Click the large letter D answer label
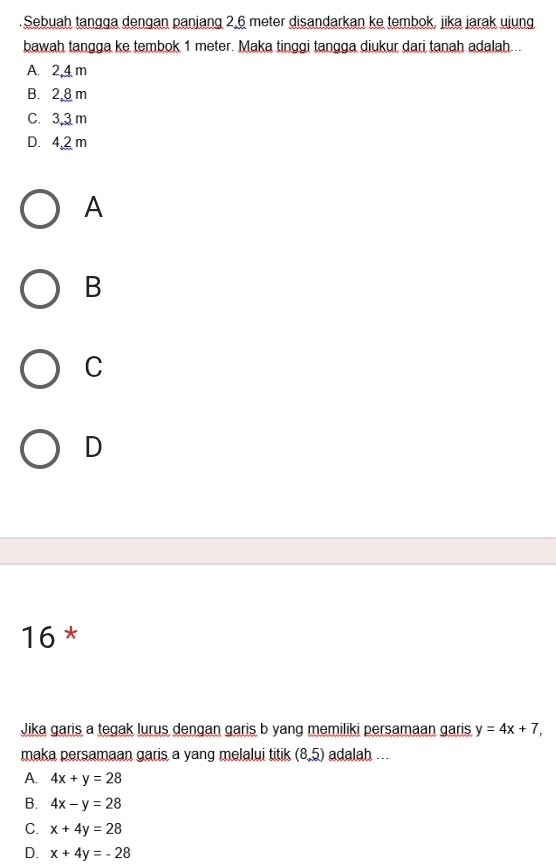 94,447
